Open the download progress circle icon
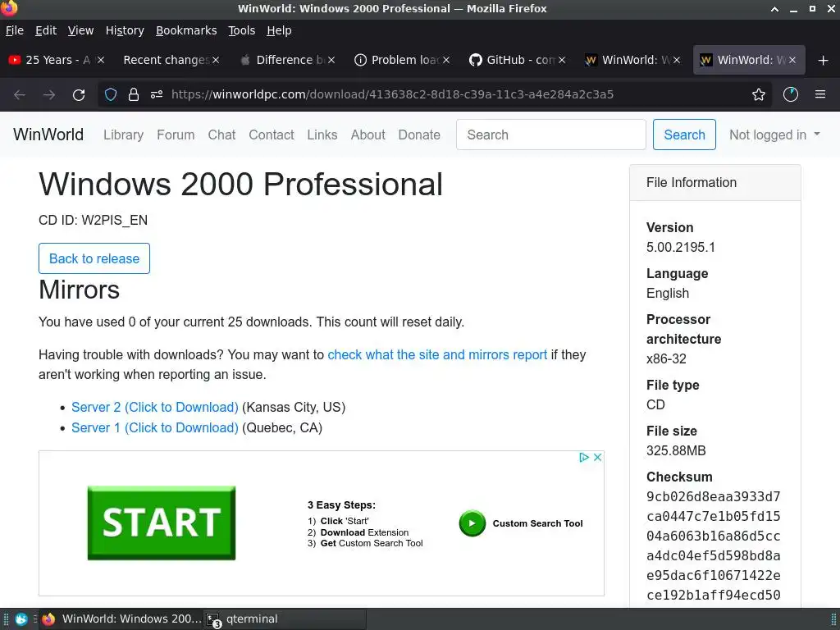This screenshot has width=840, height=630. (790, 95)
